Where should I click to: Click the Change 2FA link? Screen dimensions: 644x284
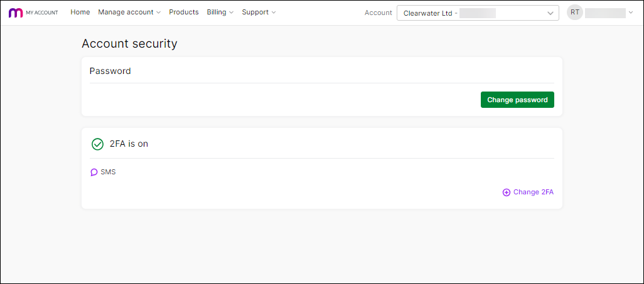click(534, 192)
